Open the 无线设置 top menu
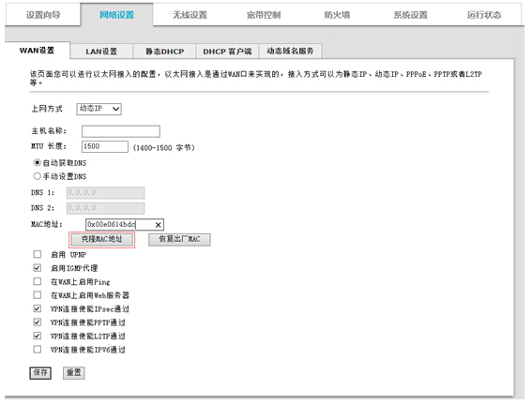The image size is (532, 404). (190, 15)
